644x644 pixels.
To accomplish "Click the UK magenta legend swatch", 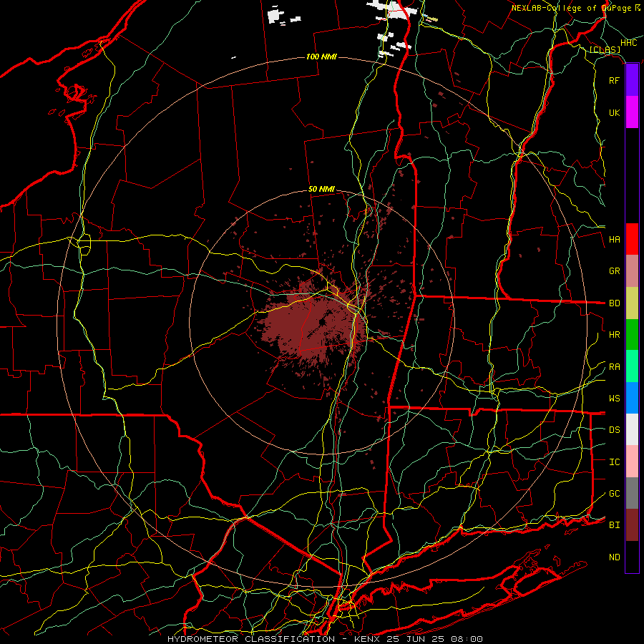I will [632, 112].
